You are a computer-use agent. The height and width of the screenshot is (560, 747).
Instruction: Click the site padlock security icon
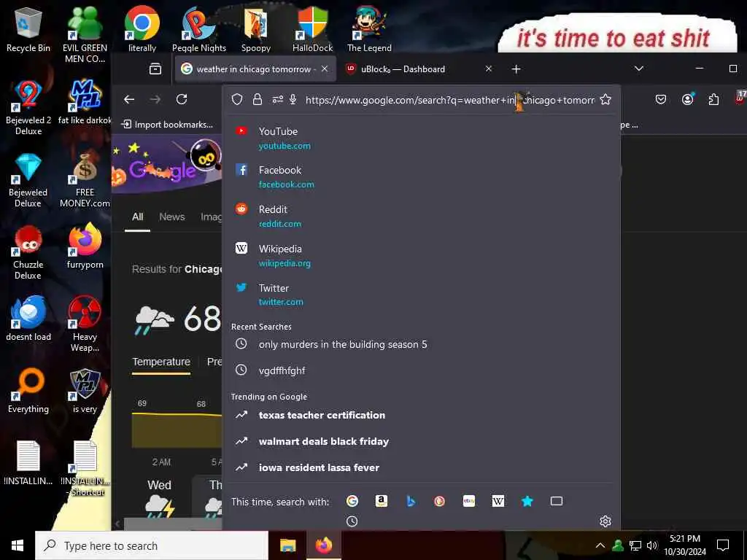pos(258,99)
